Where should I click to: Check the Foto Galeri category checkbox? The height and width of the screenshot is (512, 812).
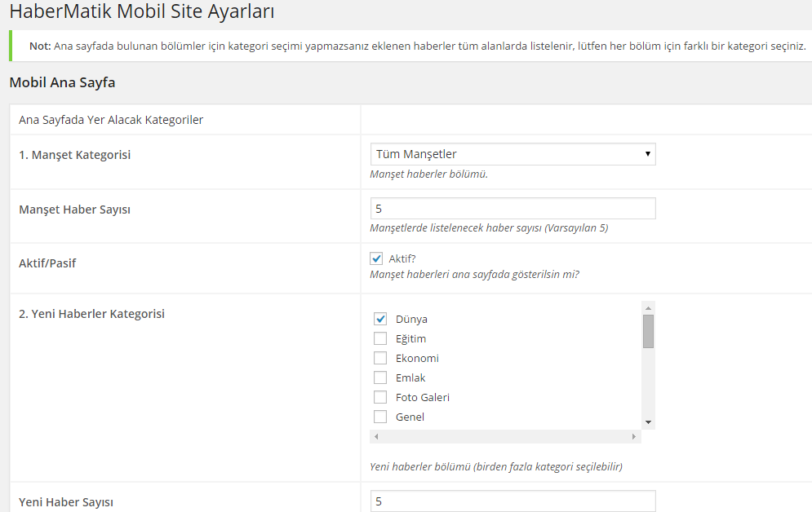pyautogui.click(x=380, y=397)
